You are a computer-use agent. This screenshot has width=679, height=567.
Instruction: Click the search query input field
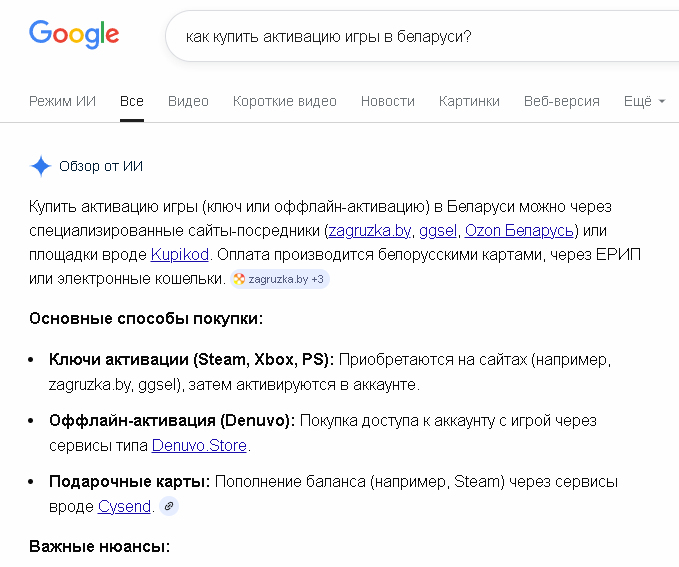coord(420,36)
